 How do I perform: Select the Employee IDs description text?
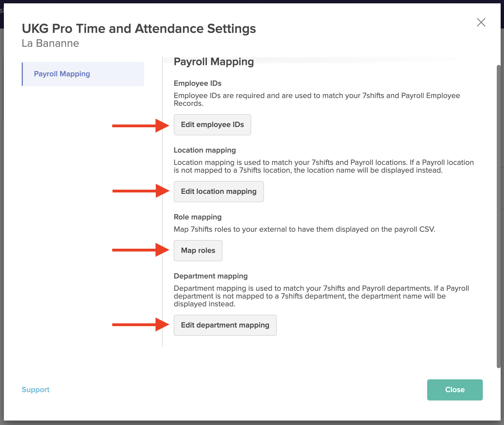[x=316, y=99]
